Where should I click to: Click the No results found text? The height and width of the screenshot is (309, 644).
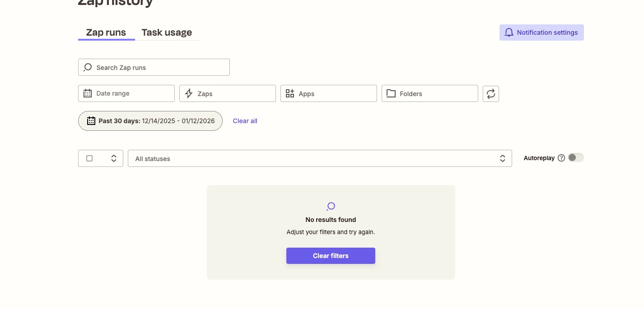(x=331, y=220)
